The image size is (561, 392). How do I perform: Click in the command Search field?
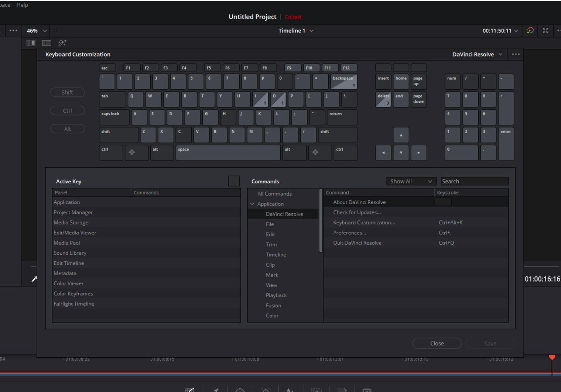tap(475, 181)
